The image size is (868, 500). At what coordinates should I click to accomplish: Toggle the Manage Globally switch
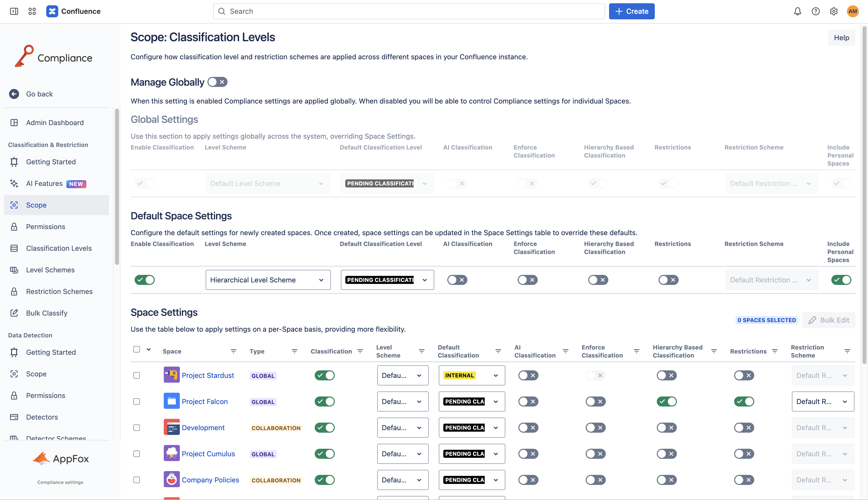[x=217, y=82]
